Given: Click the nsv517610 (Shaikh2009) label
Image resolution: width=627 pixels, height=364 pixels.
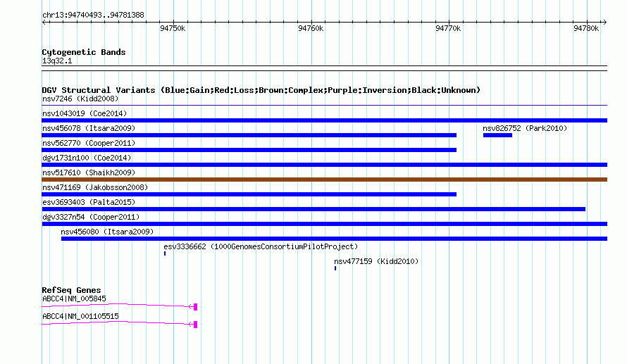Looking at the screenshot, I should pyautogui.click(x=89, y=172).
